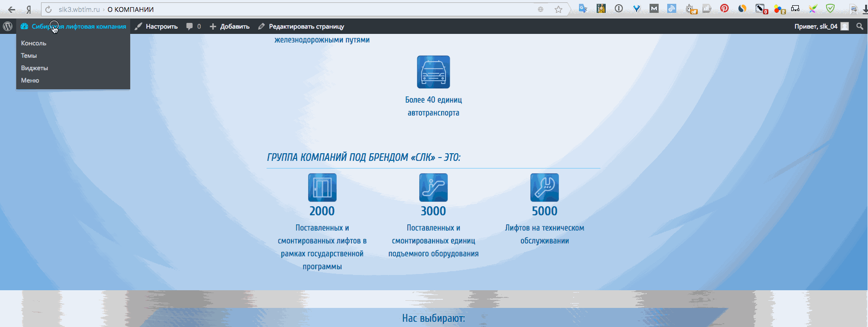Image resolution: width=868 pixels, height=327 pixels.
Task: Click the dark M extension icon
Action: click(x=654, y=9)
